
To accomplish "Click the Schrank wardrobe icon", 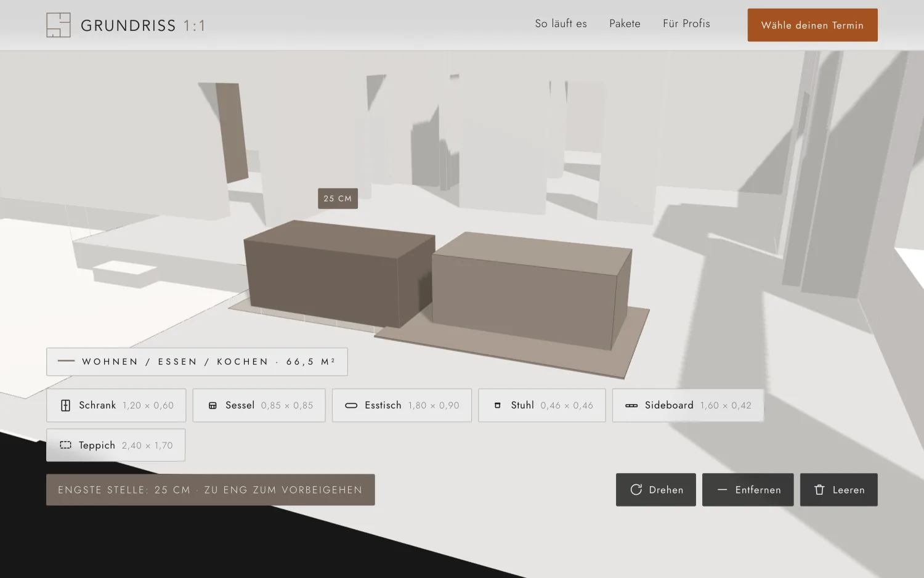I will [65, 405].
